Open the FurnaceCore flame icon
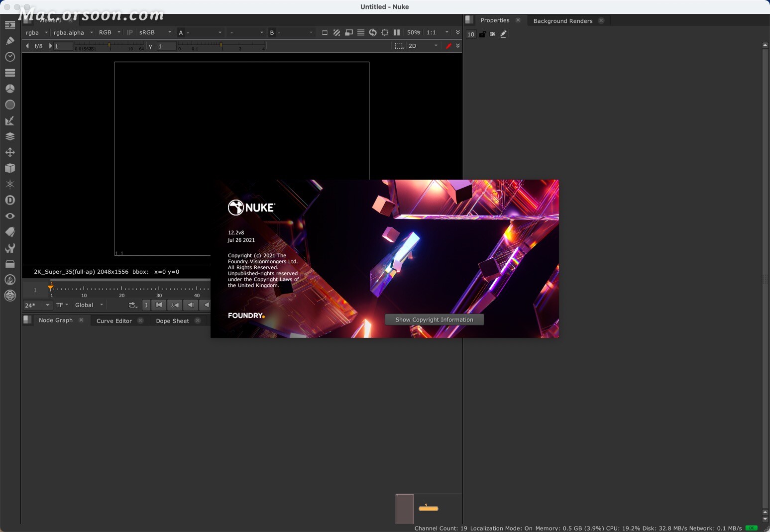 tap(10, 280)
